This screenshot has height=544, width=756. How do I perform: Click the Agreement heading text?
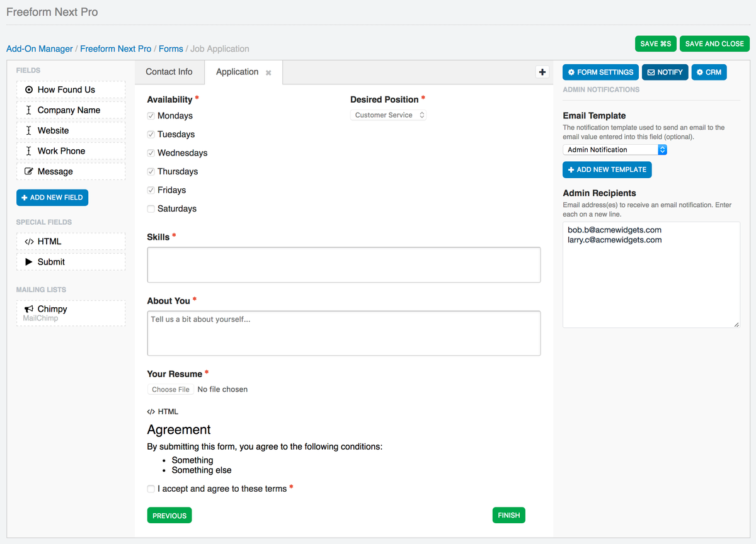pyautogui.click(x=179, y=430)
